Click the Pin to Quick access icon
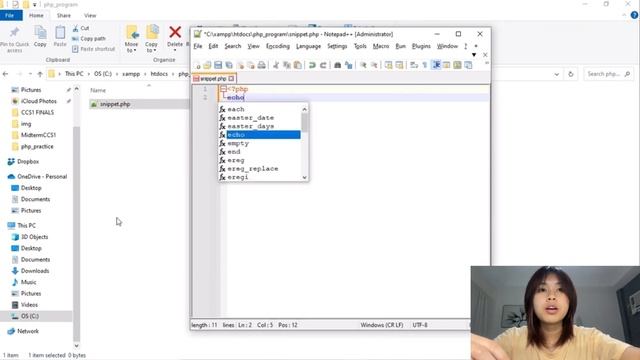 point(14,38)
